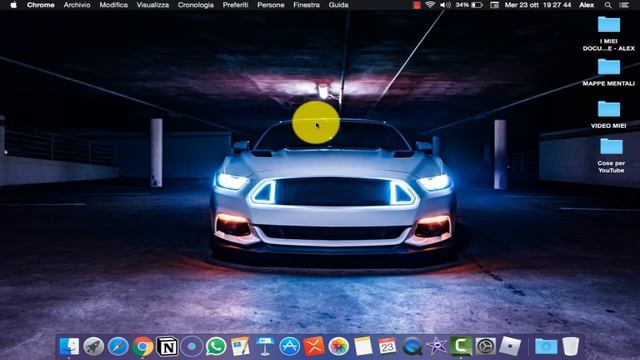Open Calendar showing 23 in dock
This screenshot has width=640, height=360.
tap(387, 347)
